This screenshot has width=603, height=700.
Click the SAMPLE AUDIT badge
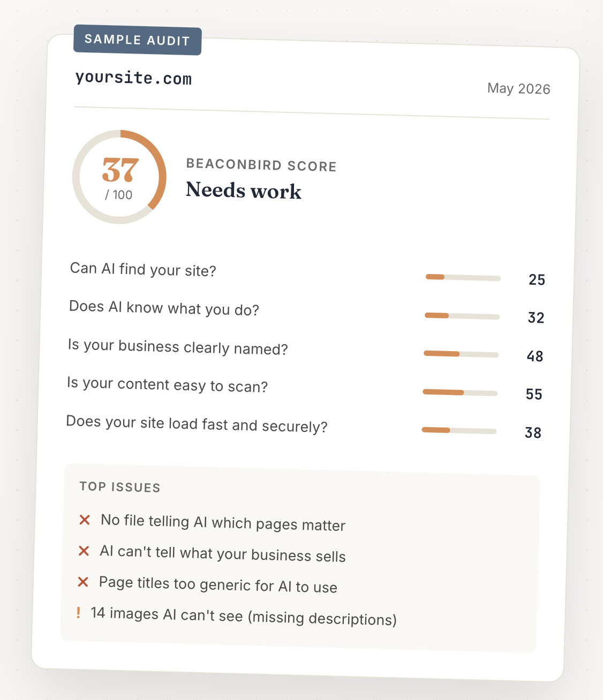(137, 40)
